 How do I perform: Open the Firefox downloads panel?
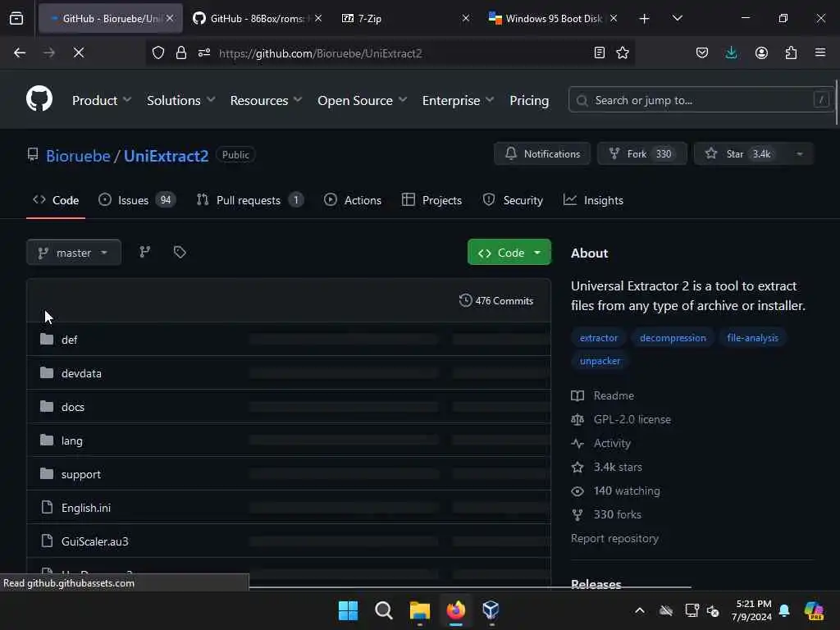[731, 52]
